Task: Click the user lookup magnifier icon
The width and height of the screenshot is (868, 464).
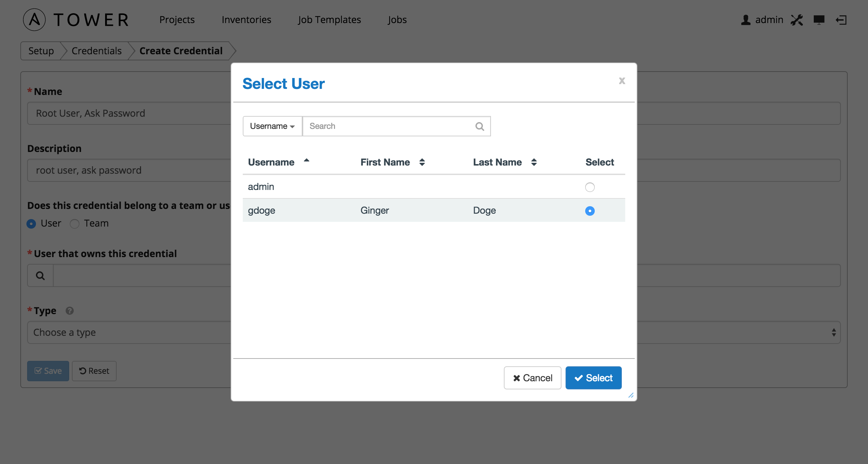Action: coord(40,275)
